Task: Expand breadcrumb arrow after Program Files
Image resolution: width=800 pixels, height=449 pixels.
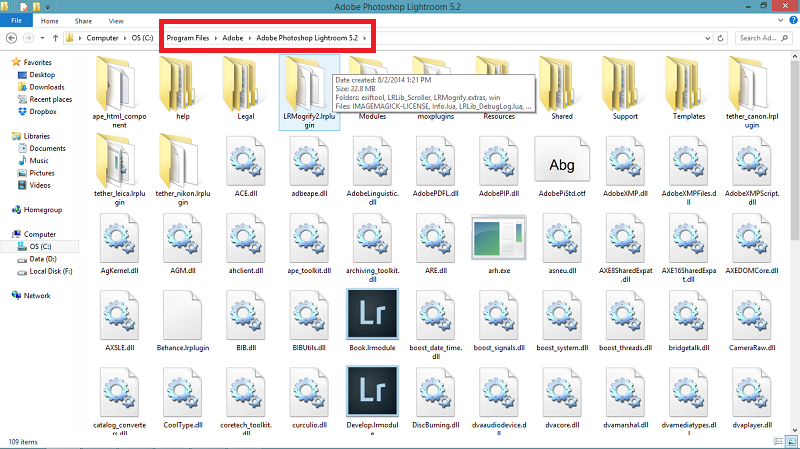Action: coord(216,38)
